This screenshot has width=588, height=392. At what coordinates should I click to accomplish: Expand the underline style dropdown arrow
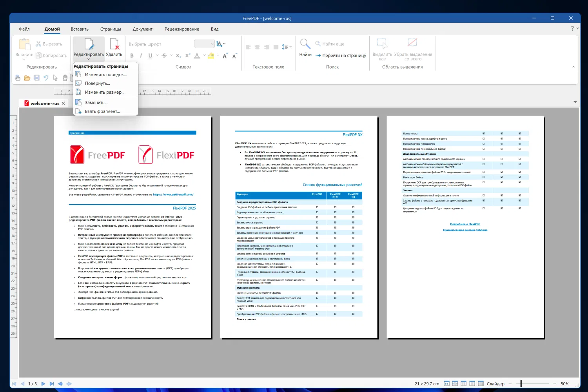click(157, 56)
